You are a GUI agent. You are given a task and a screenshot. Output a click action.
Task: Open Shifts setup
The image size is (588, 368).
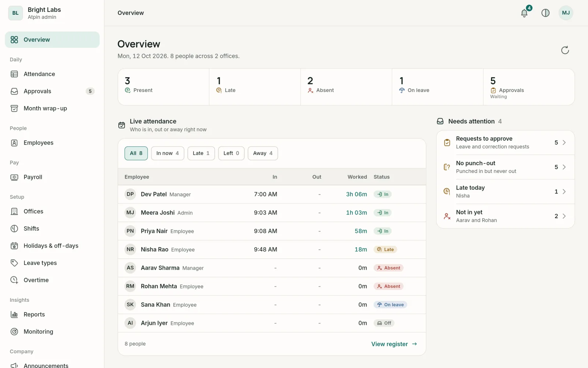click(52, 229)
